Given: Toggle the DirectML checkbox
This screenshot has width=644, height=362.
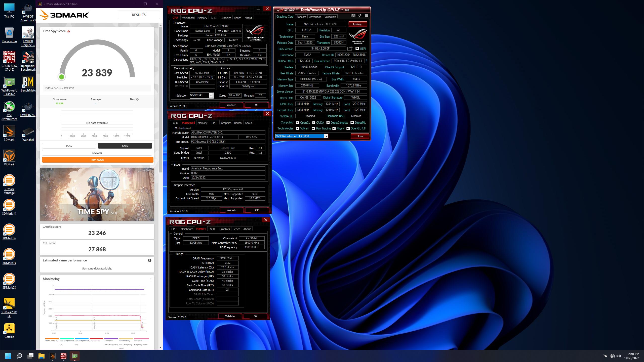Looking at the screenshot, I should click(x=352, y=123).
